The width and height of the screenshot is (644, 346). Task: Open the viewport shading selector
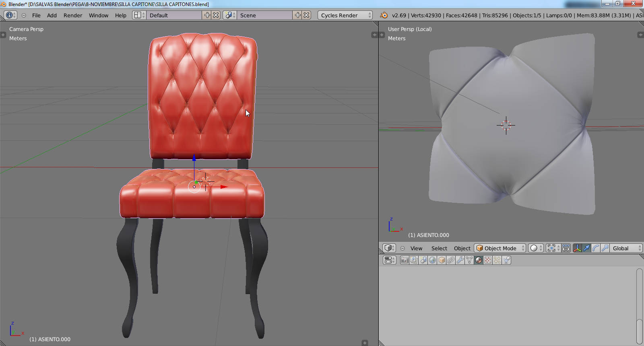click(536, 248)
